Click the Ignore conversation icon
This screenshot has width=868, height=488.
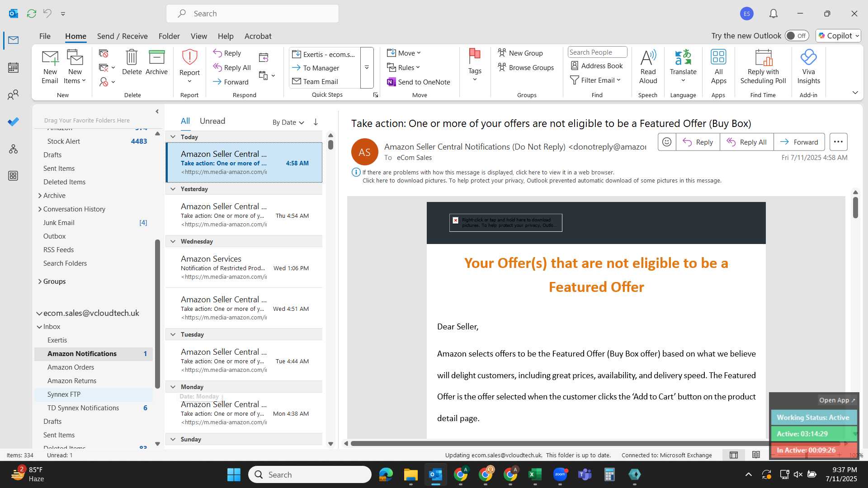tap(104, 54)
